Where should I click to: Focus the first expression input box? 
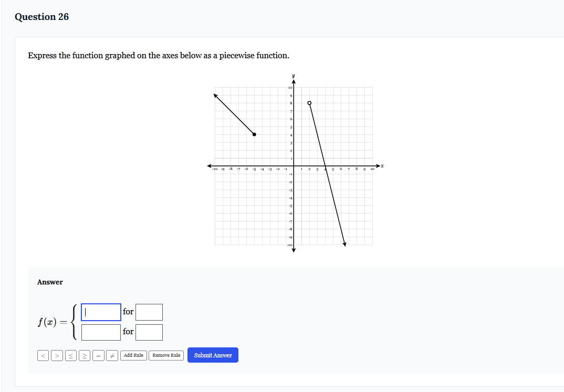pyautogui.click(x=100, y=312)
